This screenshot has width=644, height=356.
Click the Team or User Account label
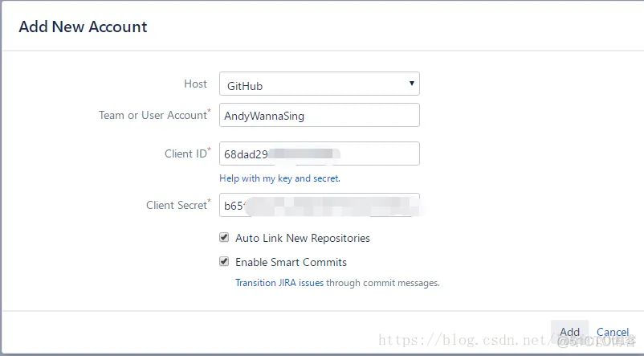click(x=153, y=115)
